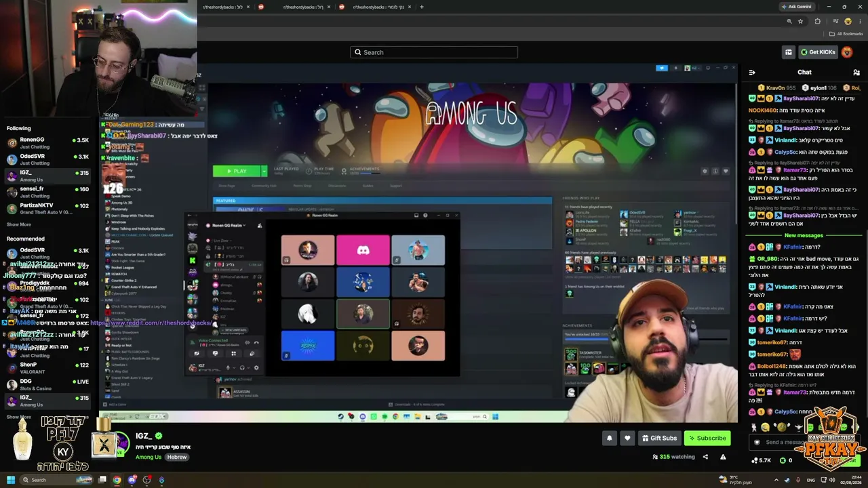Viewport: 868px width, 488px height.
Task: Open Chrome three-dot menu
Action: (x=860, y=22)
